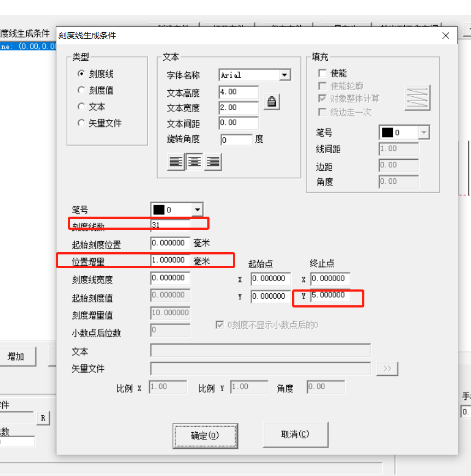Viewport: 471px width, 476px height.
Task: Click the 文本宽度 field showing 2.00
Action: pos(239,107)
